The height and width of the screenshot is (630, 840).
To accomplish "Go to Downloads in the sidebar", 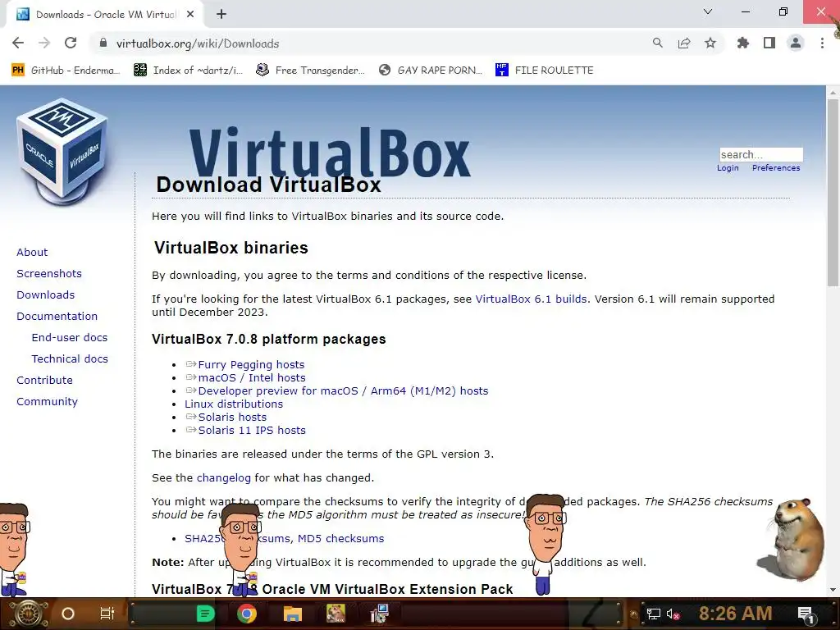I will [46, 295].
